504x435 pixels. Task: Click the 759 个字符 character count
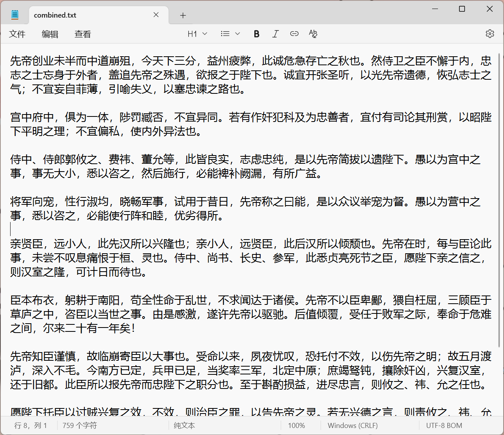coord(79,425)
